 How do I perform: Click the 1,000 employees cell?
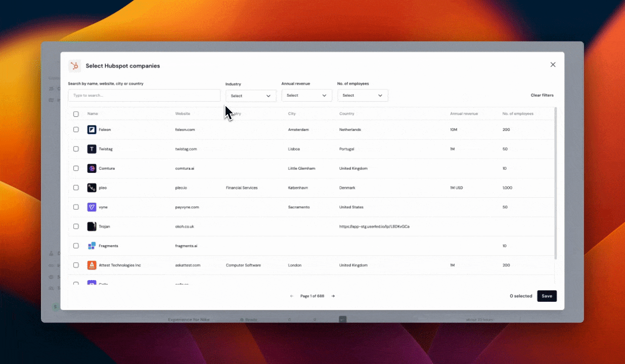(x=507, y=188)
